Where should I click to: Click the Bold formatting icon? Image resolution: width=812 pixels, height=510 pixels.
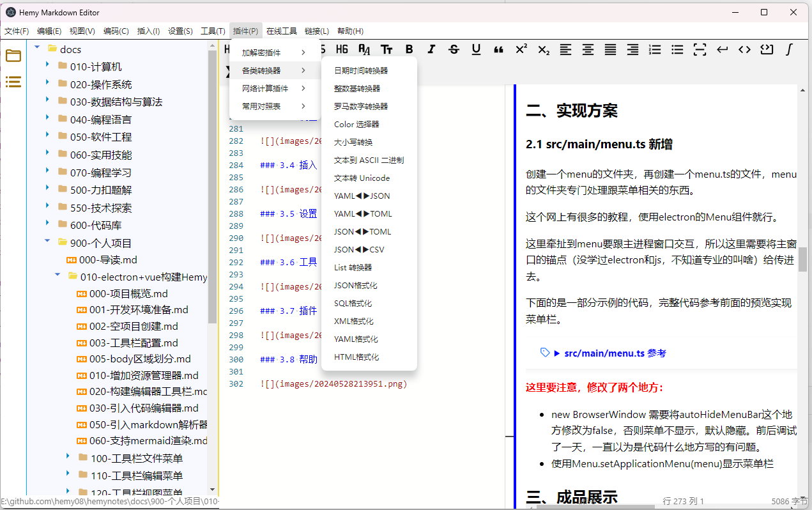click(409, 49)
